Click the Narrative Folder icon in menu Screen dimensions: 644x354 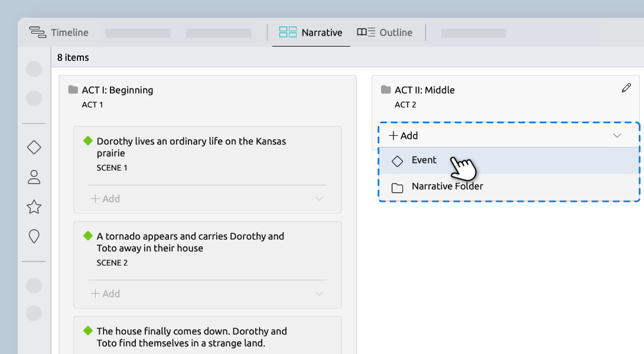click(397, 188)
